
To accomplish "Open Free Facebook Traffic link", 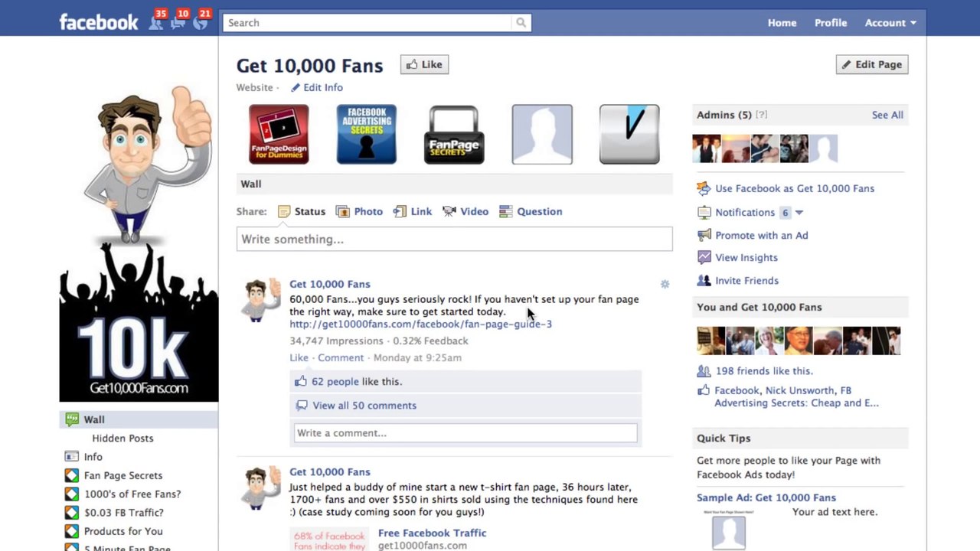I will [432, 533].
